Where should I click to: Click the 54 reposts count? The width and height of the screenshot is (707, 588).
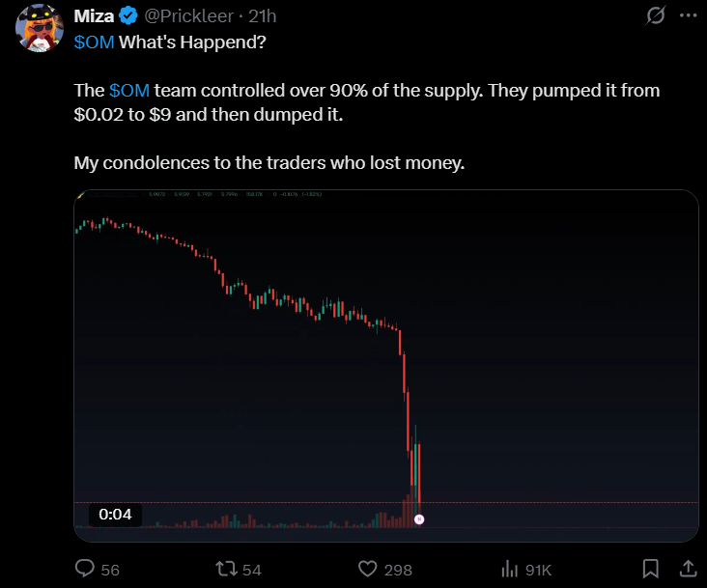click(x=251, y=570)
